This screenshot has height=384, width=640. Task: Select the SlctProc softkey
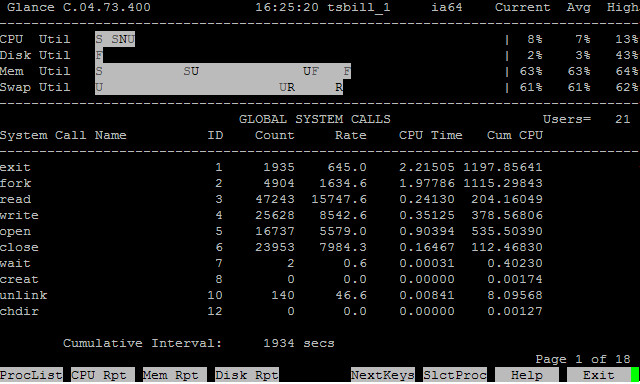[455, 375]
